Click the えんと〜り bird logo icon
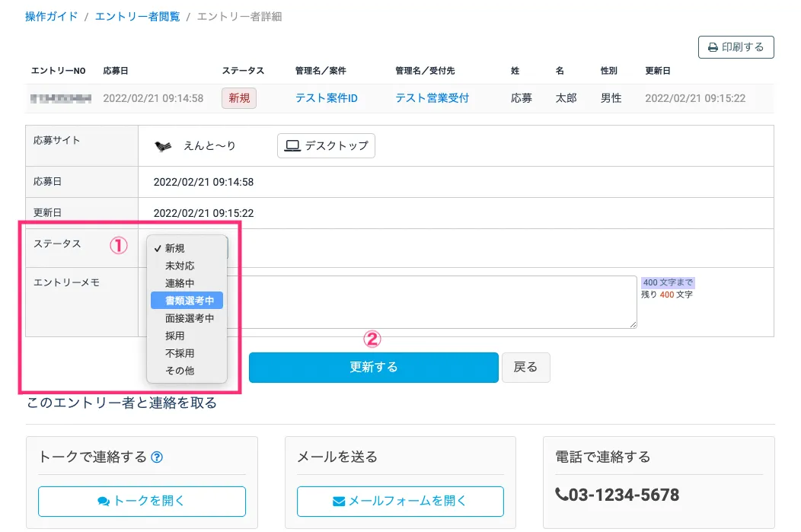Screen dimensions: 801x532 (x=164, y=146)
